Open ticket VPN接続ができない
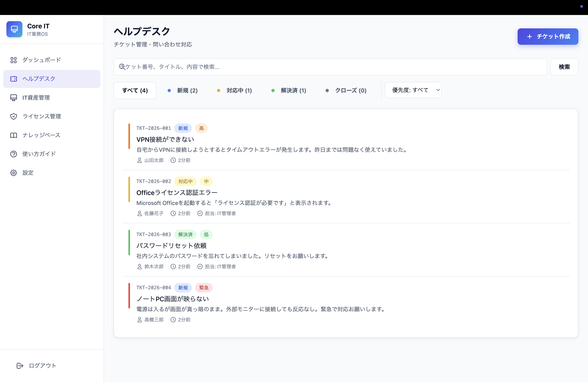 [165, 139]
